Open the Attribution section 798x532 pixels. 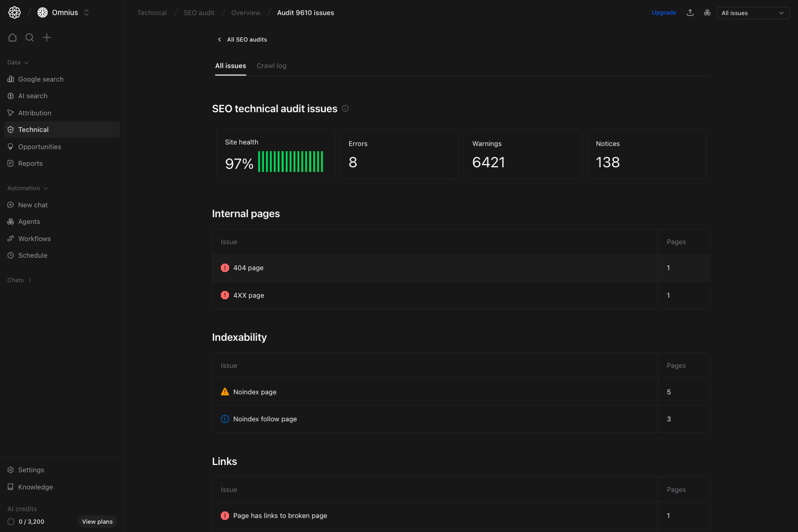pyautogui.click(x=34, y=113)
